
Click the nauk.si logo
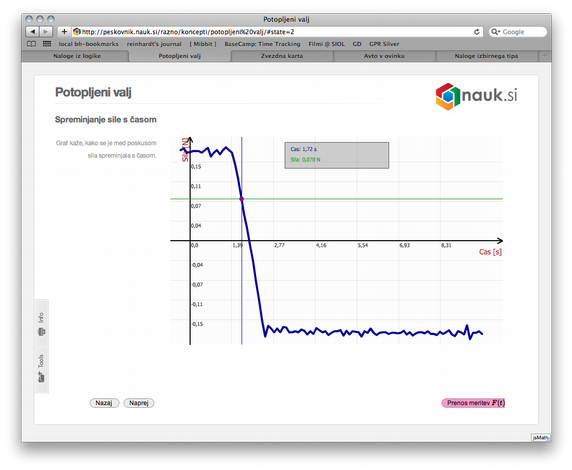coord(476,96)
